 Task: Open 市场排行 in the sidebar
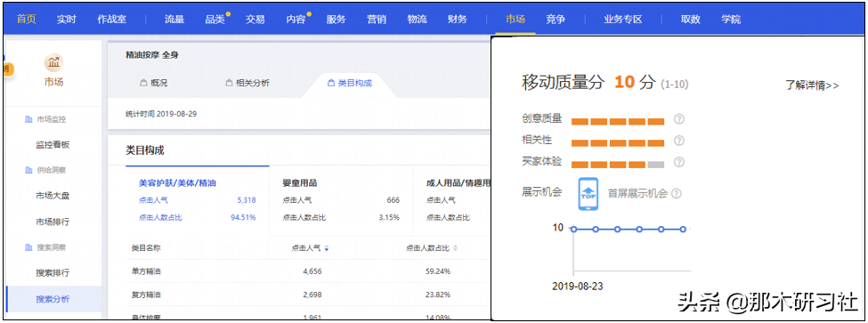point(53,222)
